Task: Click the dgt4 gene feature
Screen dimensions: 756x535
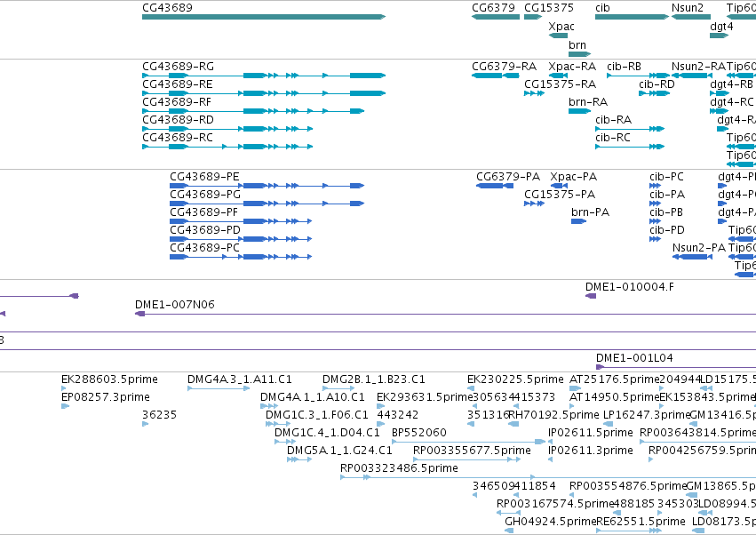Action: pyautogui.click(x=720, y=36)
